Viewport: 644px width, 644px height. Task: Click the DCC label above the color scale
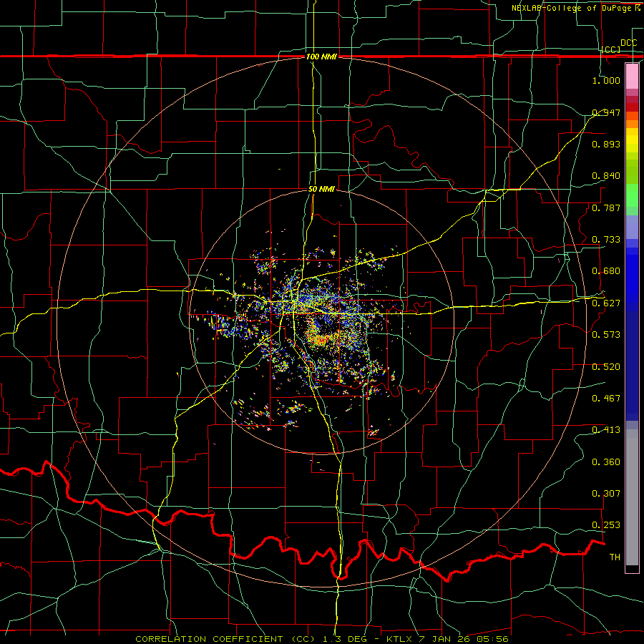(x=628, y=43)
